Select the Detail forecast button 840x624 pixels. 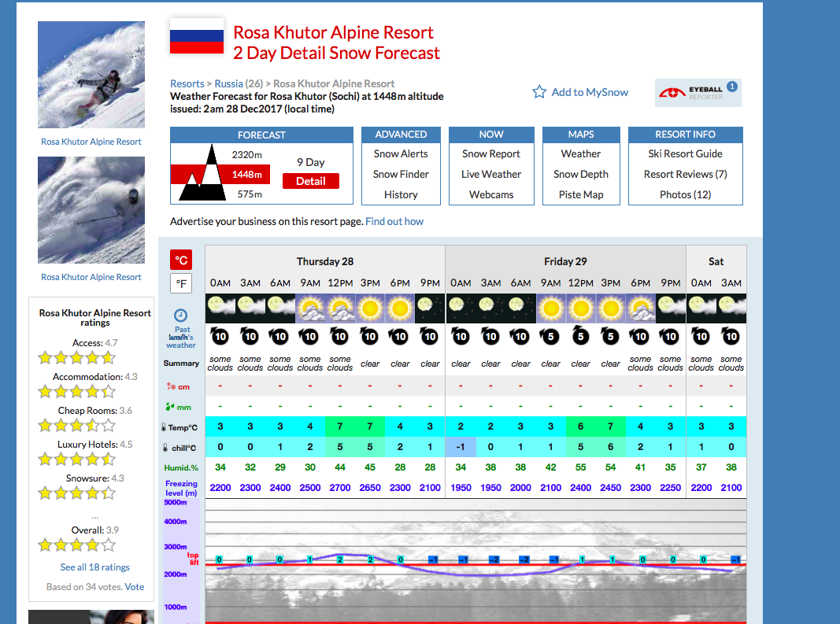pyautogui.click(x=311, y=181)
